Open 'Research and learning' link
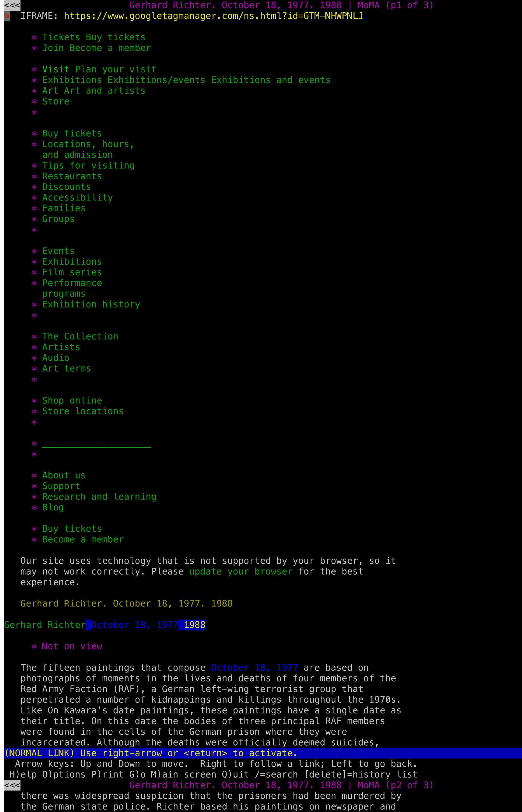 pos(99,496)
